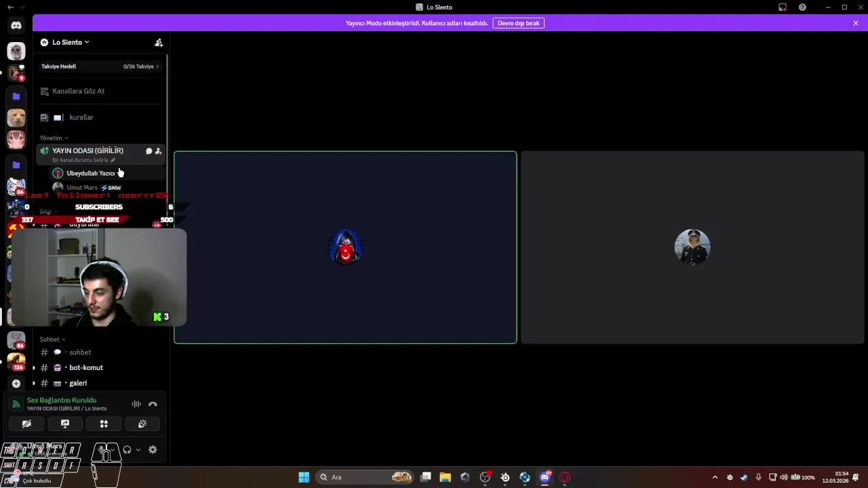Image resolution: width=868 pixels, height=488 pixels.
Task: Disconnect from voice with the hang-up icon
Action: tap(153, 404)
